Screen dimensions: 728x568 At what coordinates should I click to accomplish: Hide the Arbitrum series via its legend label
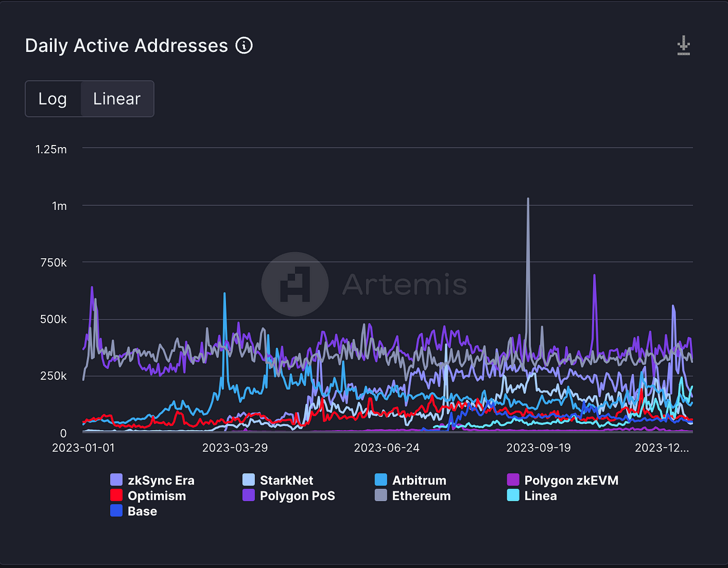[x=419, y=480]
